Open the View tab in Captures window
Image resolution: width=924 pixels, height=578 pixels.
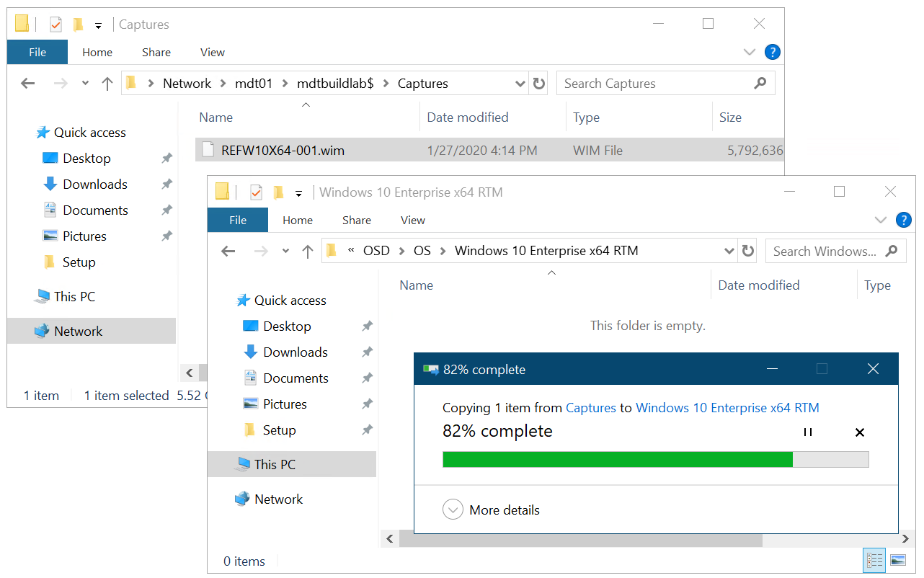[x=212, y=52]
